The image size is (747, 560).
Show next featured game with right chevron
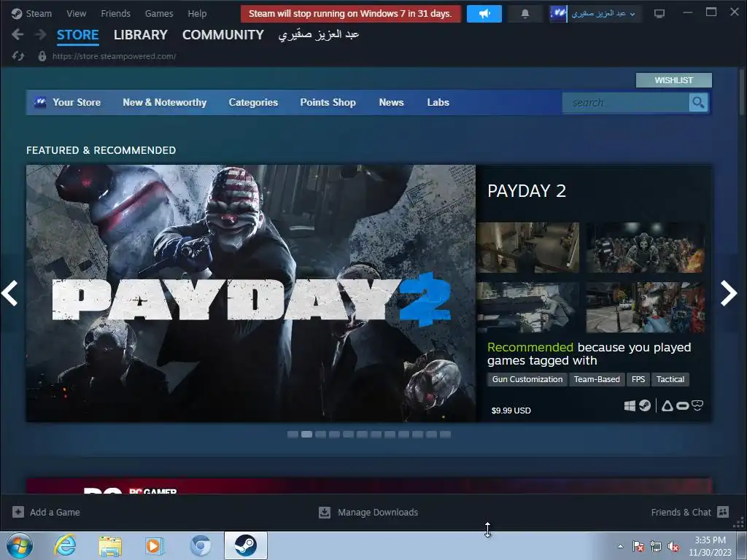pyautogui.click(x=729, y=293)
